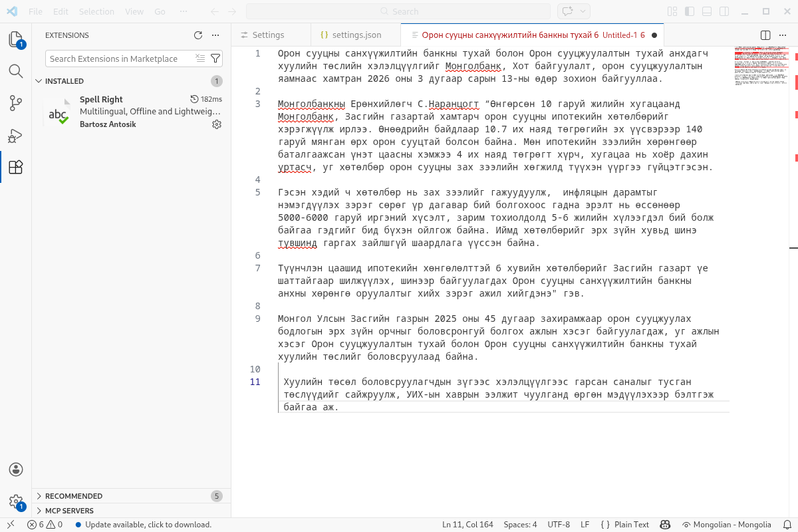Click the Copilot icon in the status bar
This screenshot has height=532, width=798.
point(665,525)
